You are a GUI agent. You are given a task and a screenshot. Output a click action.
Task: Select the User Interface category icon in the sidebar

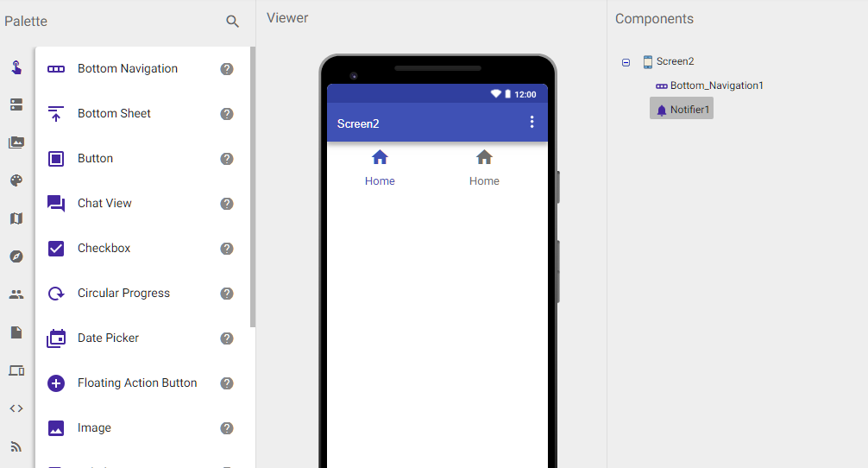click(16, 67)
